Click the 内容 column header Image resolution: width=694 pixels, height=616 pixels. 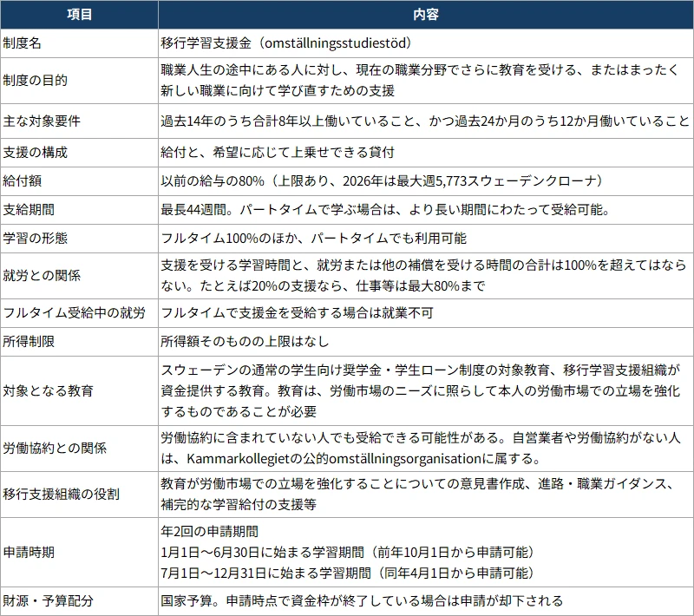coord(426,15)
